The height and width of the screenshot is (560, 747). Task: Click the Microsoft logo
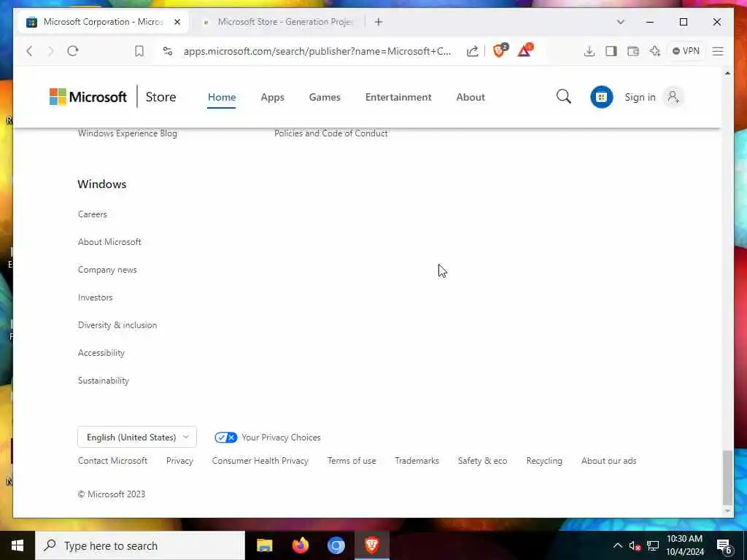(x=88, y=97)
